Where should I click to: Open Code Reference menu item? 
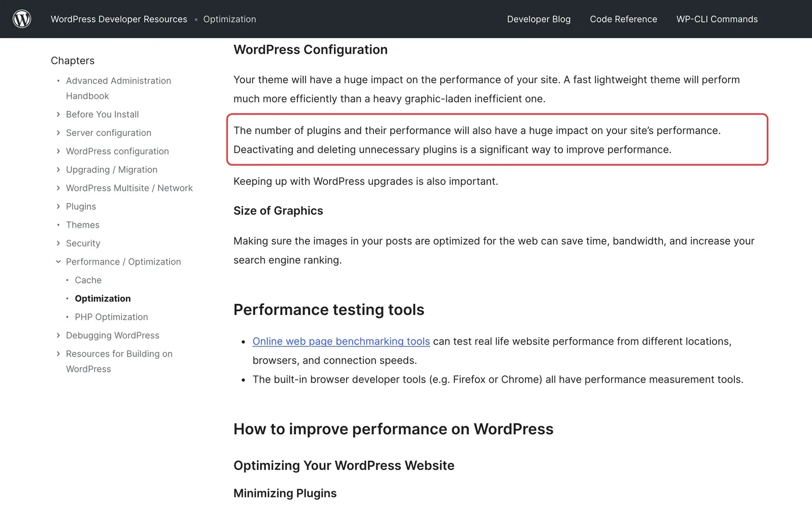[x=623, y=19]
